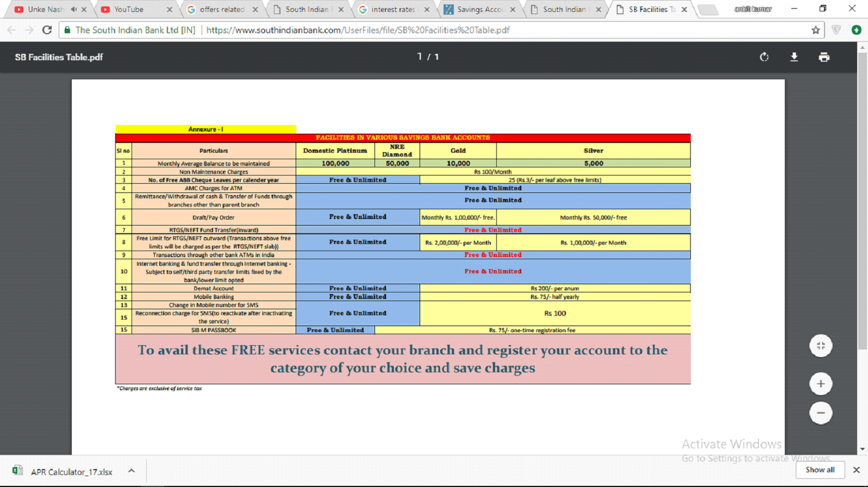This screenshot has height=487, width=868.
Task: Click the 'Rs 200/- per anum' cell
Action: point(555,289)
